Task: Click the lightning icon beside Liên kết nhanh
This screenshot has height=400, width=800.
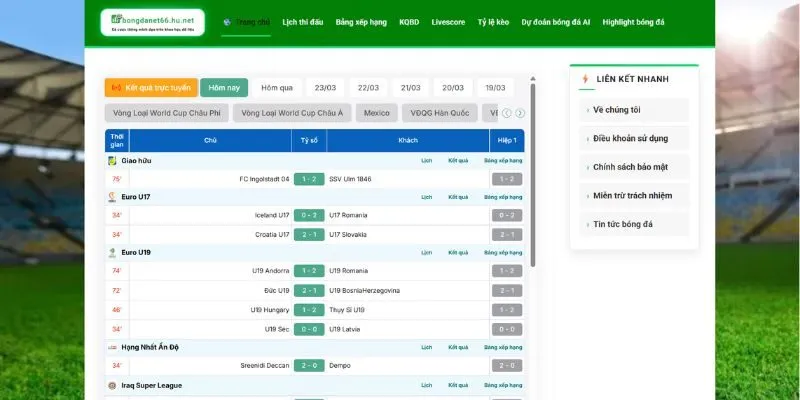Action: pos(585,79)
